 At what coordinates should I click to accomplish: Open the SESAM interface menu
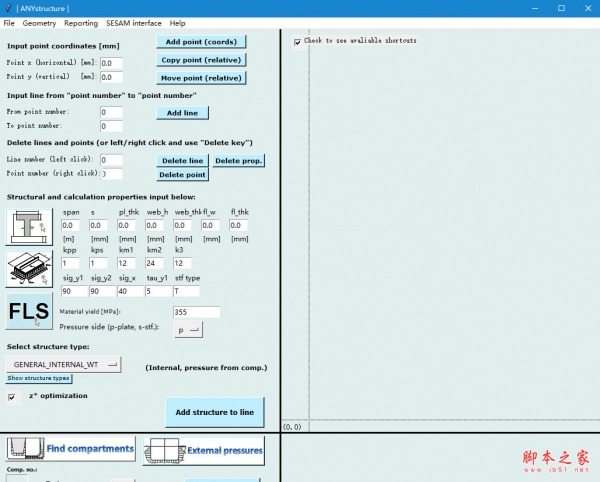coord(134,23)
